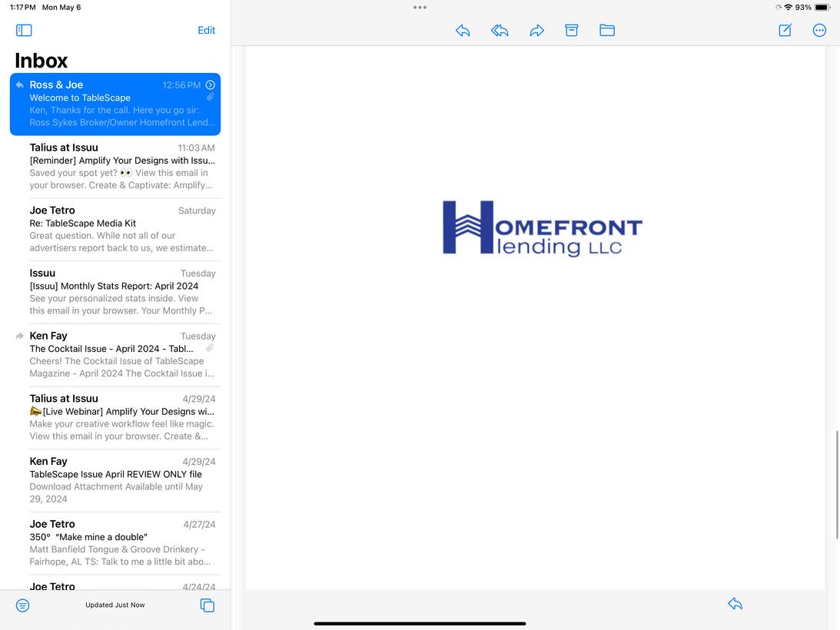Tap the Wi-Fi icon in status bar
Screen dimensions: 840x630
[x=788, y=8]
